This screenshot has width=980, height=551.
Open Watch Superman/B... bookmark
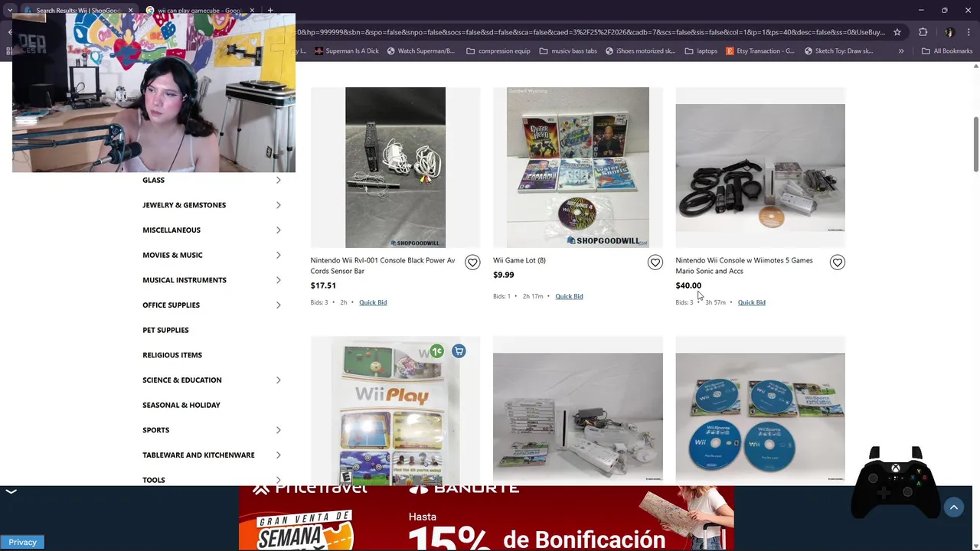[x=421, y=51]
